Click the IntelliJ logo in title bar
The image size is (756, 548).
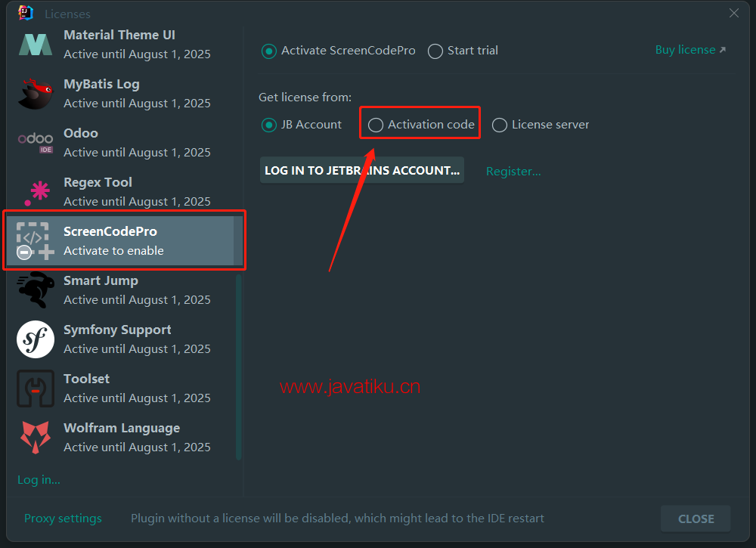(x=26, y=13)
